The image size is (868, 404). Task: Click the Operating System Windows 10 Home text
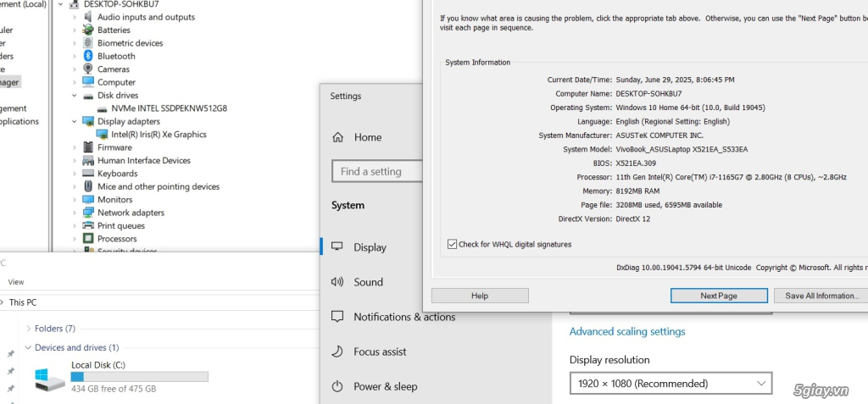(690, 108)
